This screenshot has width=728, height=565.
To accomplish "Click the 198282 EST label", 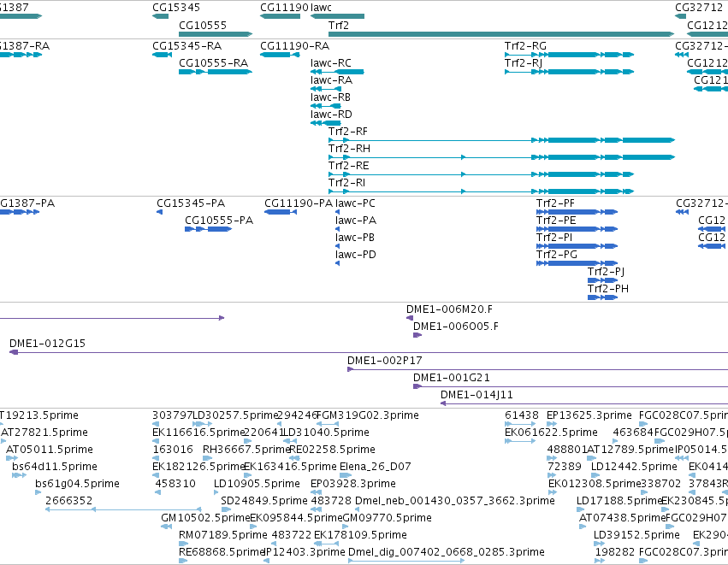I will 615,552.
